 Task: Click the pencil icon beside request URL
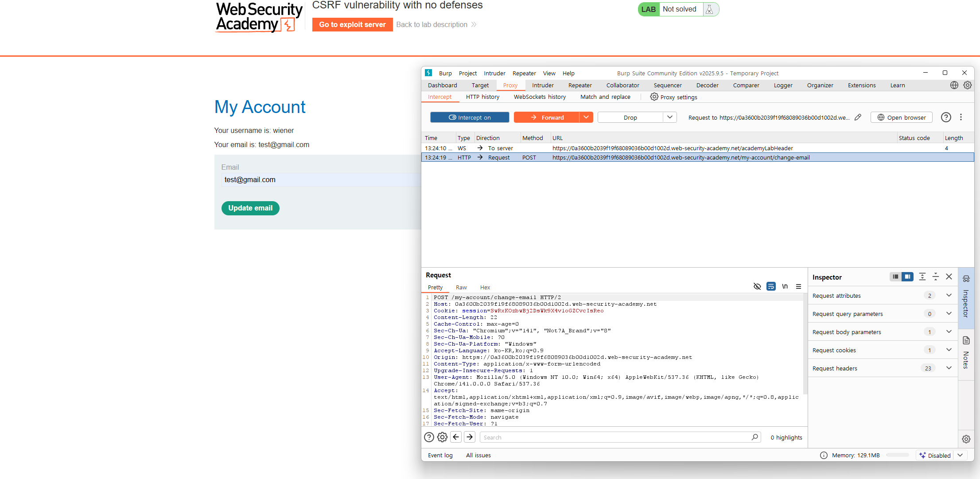click(x=858, y=117)
